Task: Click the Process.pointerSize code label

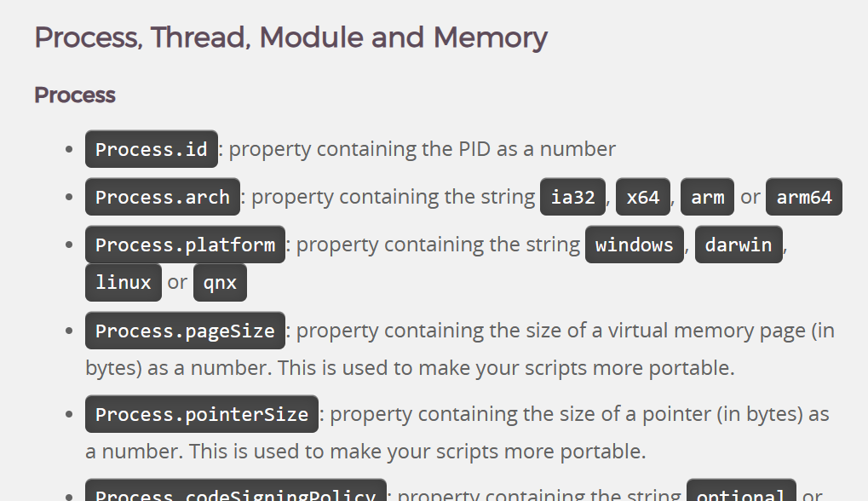Action: tap(202, 414)
